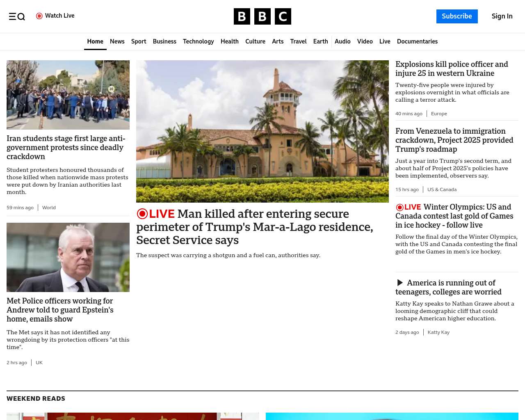
Task: Navigate to the Culture section
Action: click(x=255, y=41)
